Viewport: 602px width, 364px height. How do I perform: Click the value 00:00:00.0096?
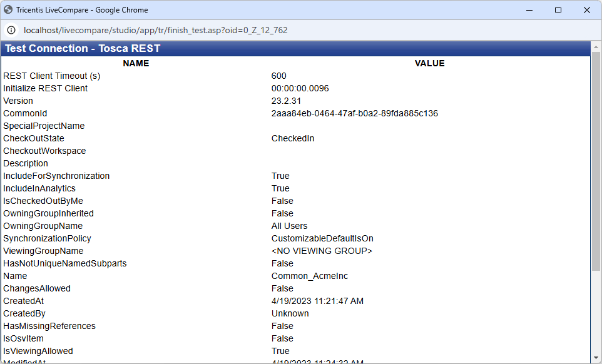300,88
